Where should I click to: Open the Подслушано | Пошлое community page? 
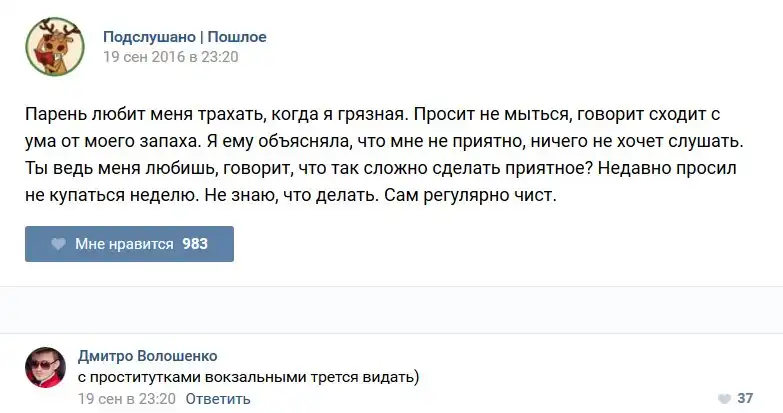click(x=185, y=37)
